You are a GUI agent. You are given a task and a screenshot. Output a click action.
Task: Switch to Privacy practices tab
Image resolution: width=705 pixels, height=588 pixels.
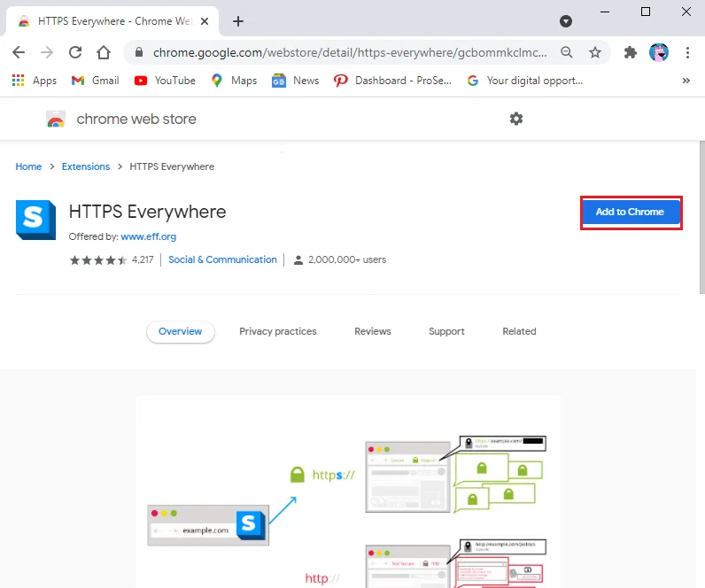click(278, 331)
